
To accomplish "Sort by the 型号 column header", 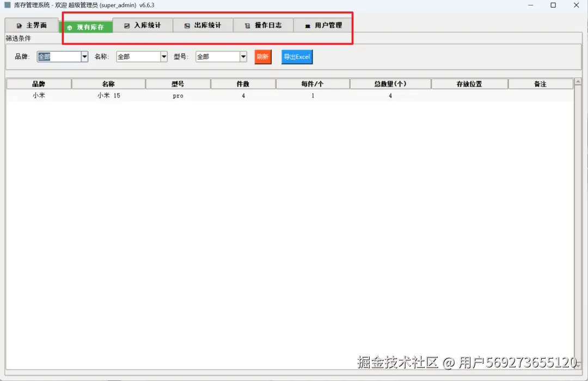I will 178,84.
